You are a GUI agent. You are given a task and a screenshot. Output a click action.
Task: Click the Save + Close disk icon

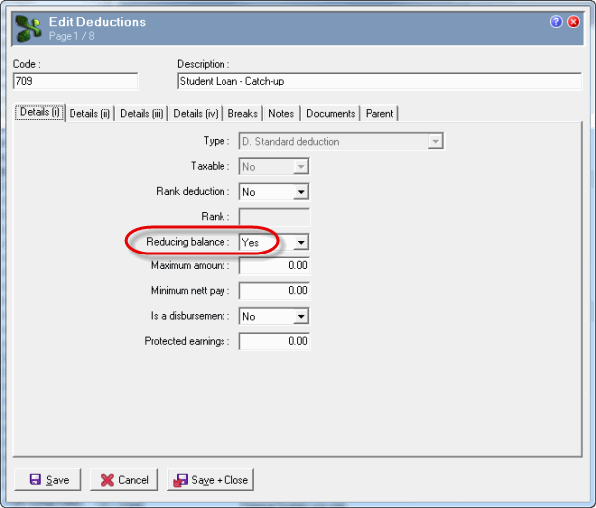pos(180,480)
